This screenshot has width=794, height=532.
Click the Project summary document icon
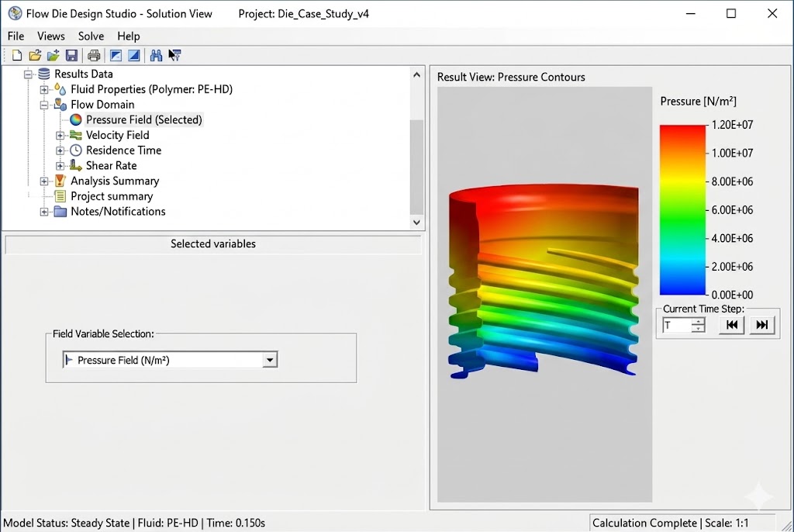(60, 196)
